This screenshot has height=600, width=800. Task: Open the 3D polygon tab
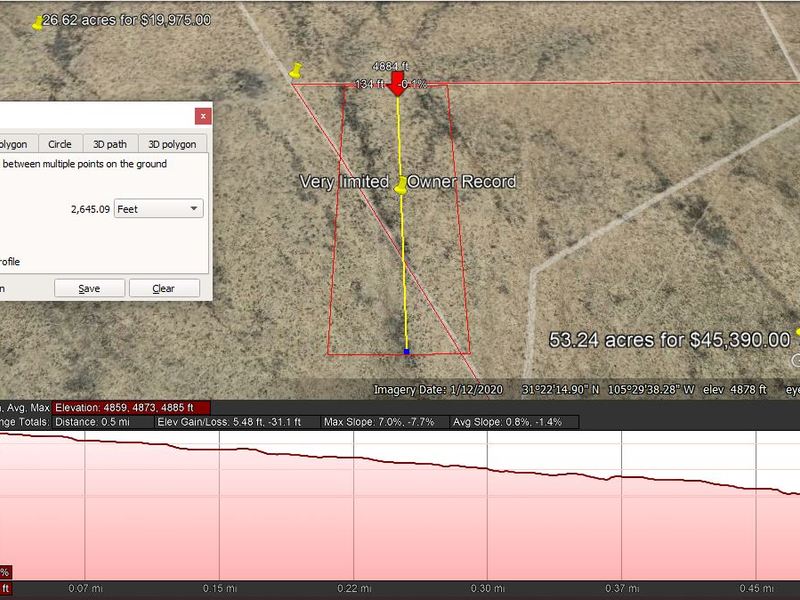pyautogui.click(x=172, y=143)
